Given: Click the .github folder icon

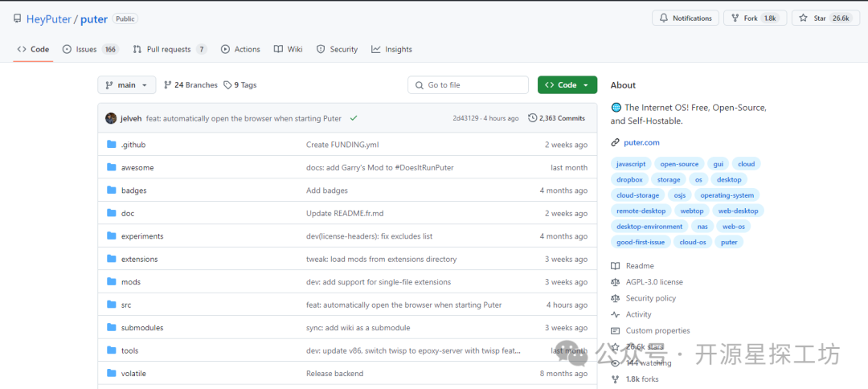Looking at the screenshot, I should (111, 145).
